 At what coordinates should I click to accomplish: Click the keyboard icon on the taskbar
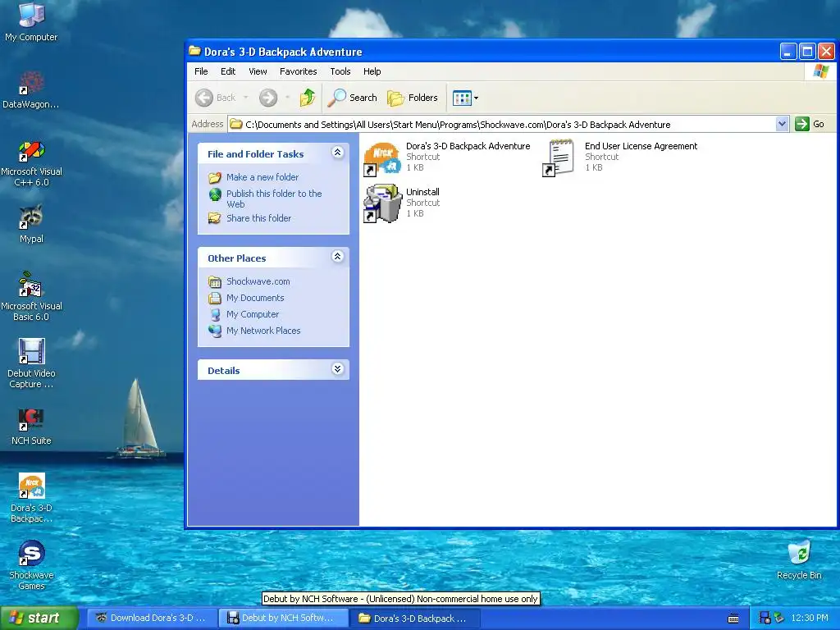coord(733,619)
